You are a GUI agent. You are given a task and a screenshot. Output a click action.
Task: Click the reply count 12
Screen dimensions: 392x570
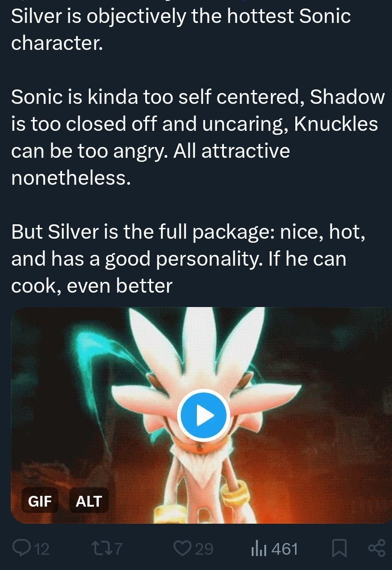pyautogui.click(x=42, y=549)
